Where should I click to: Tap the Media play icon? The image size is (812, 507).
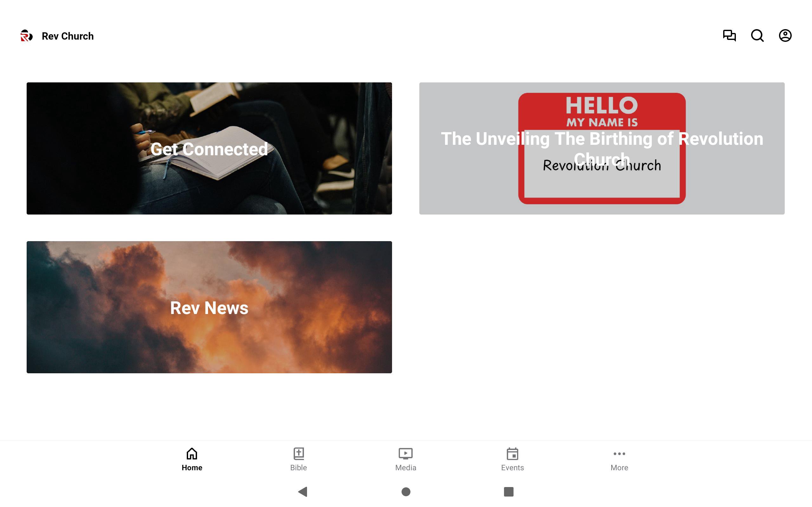[x=405, y=454]
